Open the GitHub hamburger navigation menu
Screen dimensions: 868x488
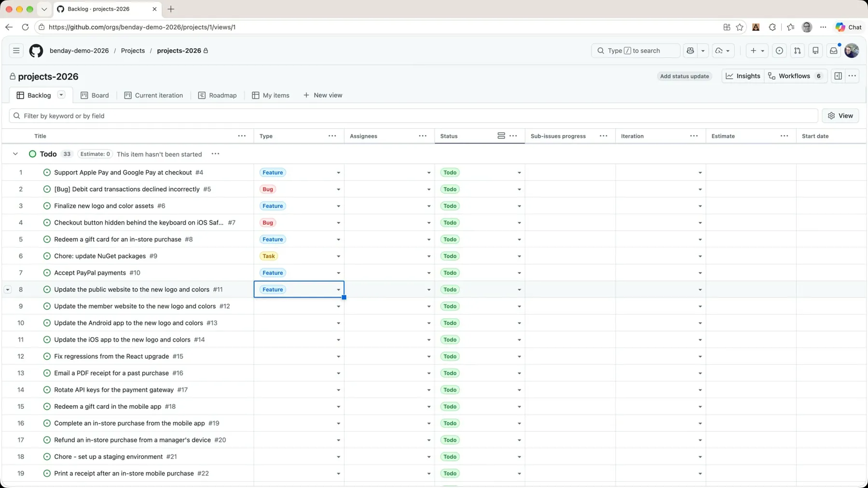tap(16, 51)
